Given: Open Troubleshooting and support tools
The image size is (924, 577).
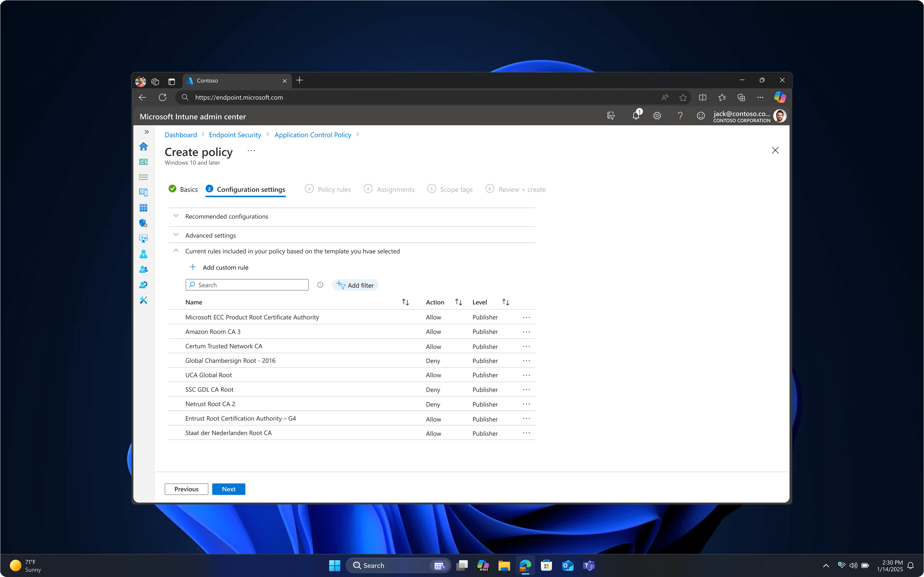Looking at the screenshot, I should [144, 300].
